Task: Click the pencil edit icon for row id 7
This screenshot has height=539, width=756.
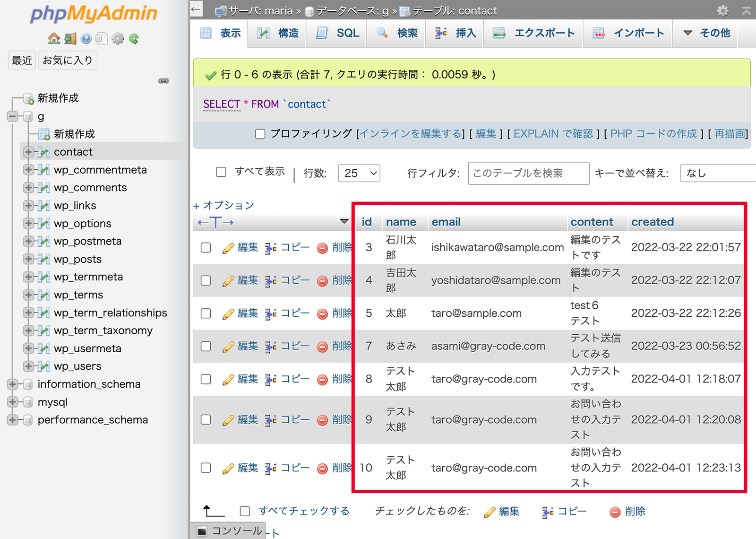Action: 228,347
